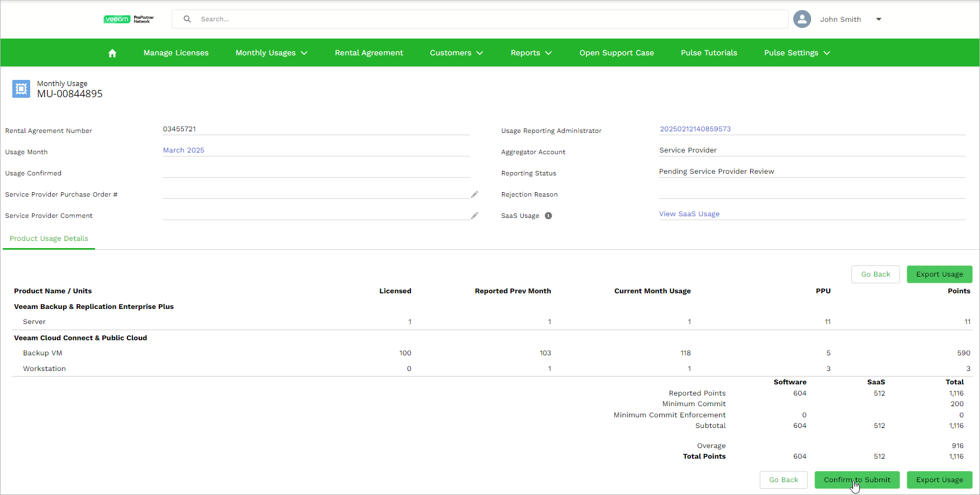Open the user avatar icon
Viewport: 980px width, 495px height.
[x=802, y=19]
